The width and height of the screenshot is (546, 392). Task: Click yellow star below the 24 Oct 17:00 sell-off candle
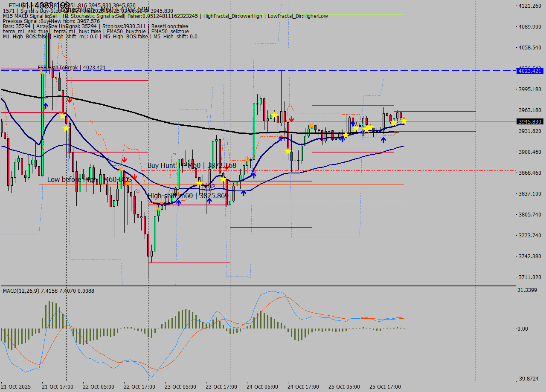pos(288,151)
